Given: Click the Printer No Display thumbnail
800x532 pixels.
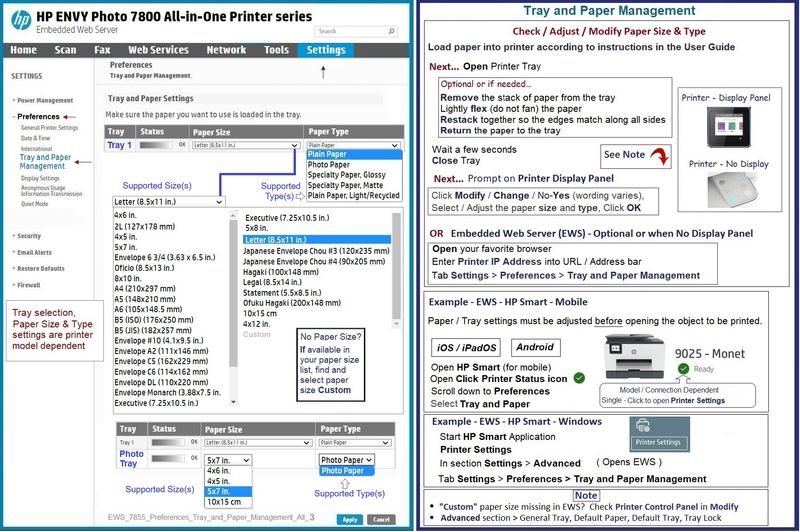Looking at the screenshot, I should 733,190.
